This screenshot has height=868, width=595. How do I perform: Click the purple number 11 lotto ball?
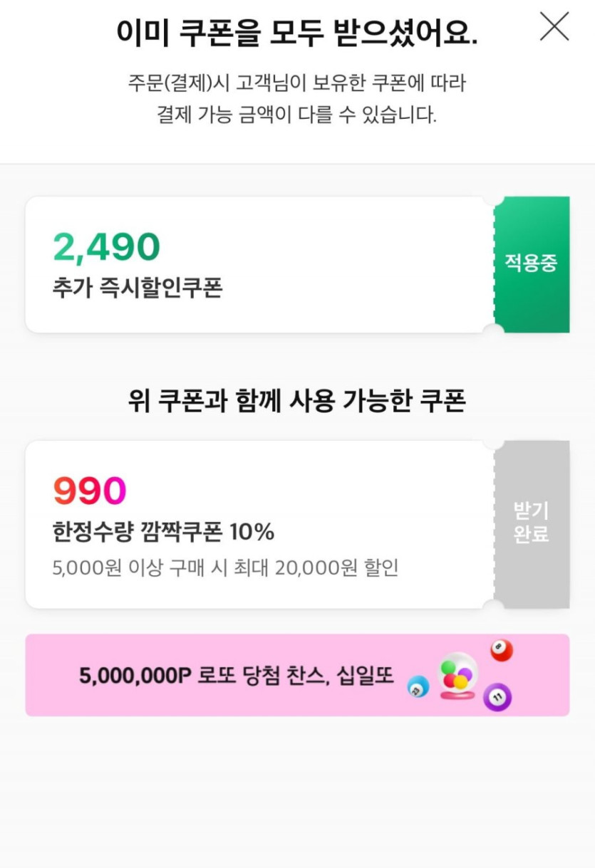(x=497, y=697)
